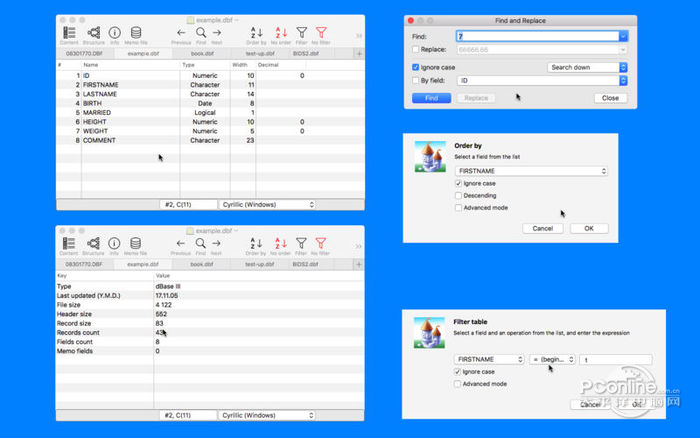Viewport: 700px width, 438px height.
Task: Switch to BIDS2.dbf tab in upper window
Action: (306, 54)
